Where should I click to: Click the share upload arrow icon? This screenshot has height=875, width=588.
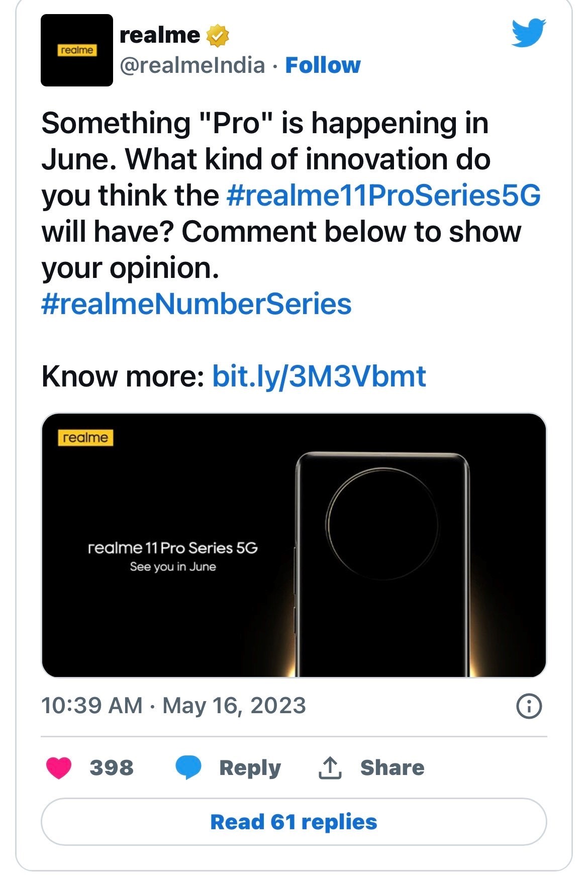point(330,767)
